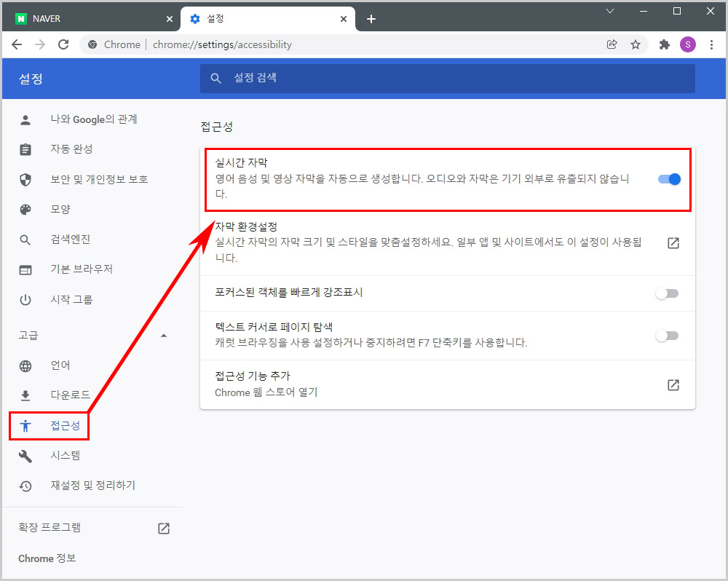
Task: Collapse the 고급 (Advanced) section
Action: click(x=164, y=335)
